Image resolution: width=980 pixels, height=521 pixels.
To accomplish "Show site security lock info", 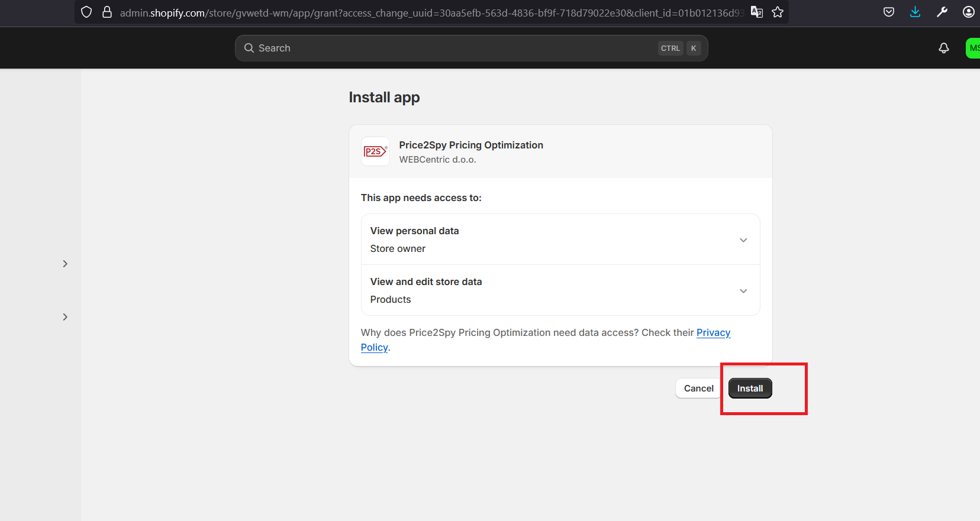I will tap(107, 12).
